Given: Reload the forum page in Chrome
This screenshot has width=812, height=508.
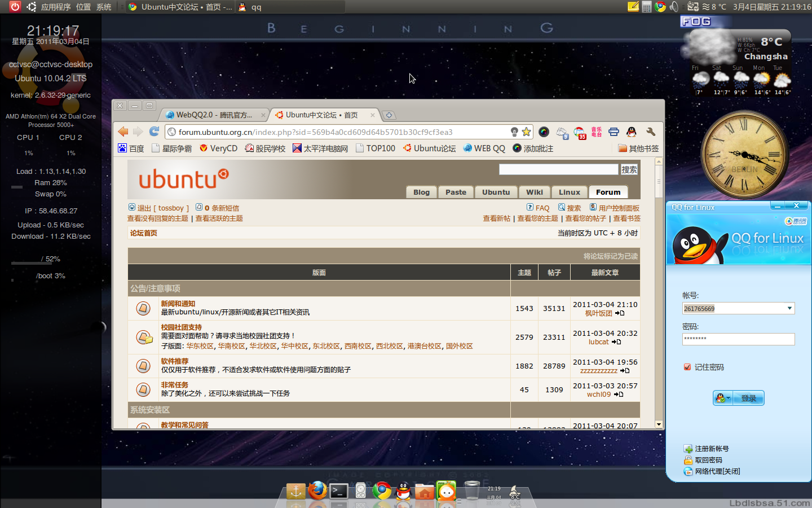Looking at the screenshot, I should (154, 132).
